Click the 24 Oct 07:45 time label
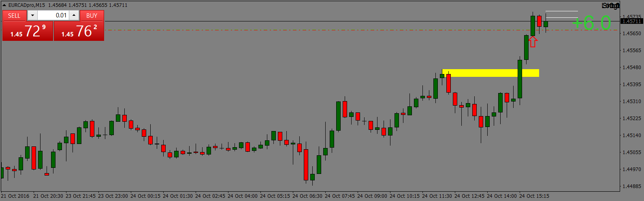Image resolution: width=644 pixels, height=201 pixels. 340,196
